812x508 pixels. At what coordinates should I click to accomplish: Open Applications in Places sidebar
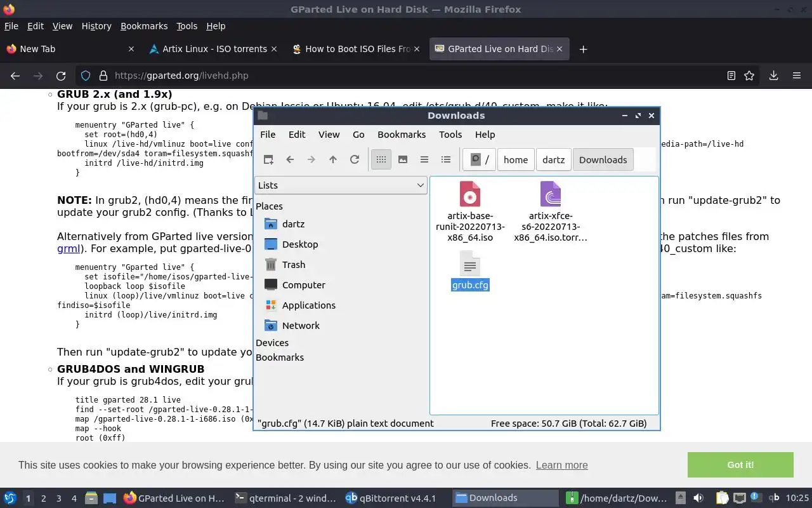299,305
